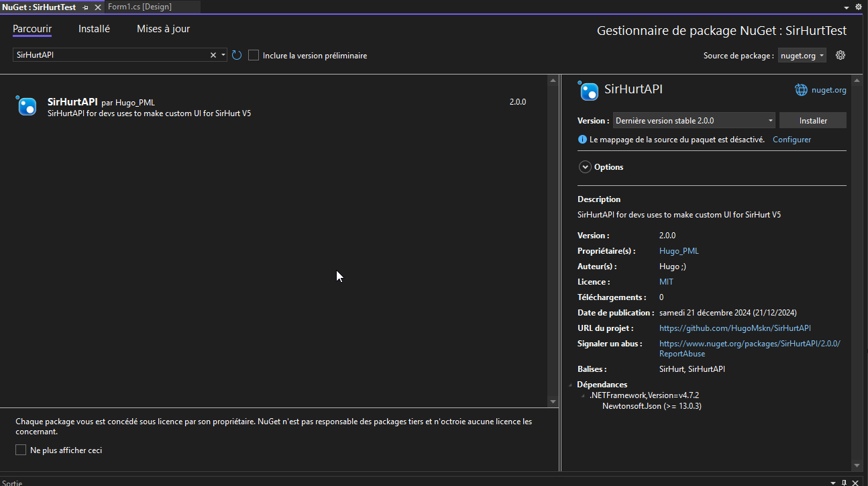Click the Installer button
The height and width of the screenshot is (486, 868).
tap(813, 121)
